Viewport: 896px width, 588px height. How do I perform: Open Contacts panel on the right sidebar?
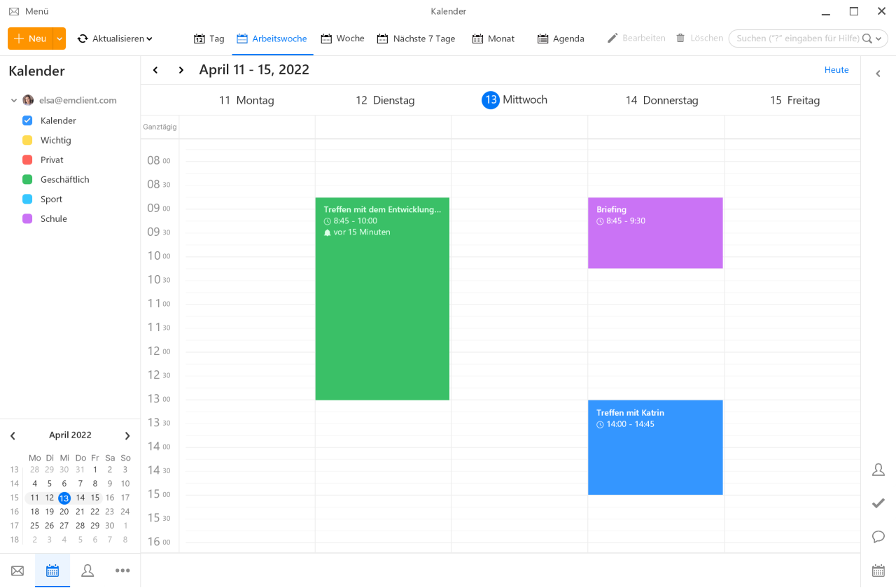(878, 470)
